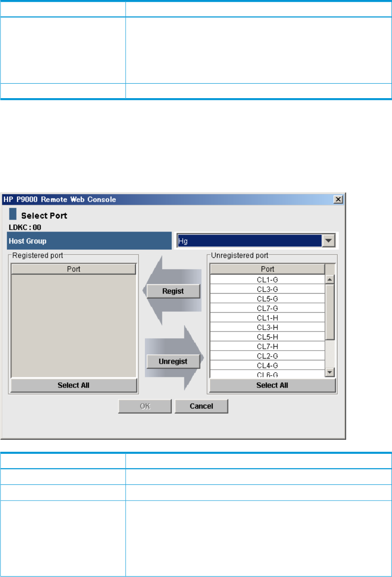Select port CL4-G
The image size is (392, 577).
[268, 365]
